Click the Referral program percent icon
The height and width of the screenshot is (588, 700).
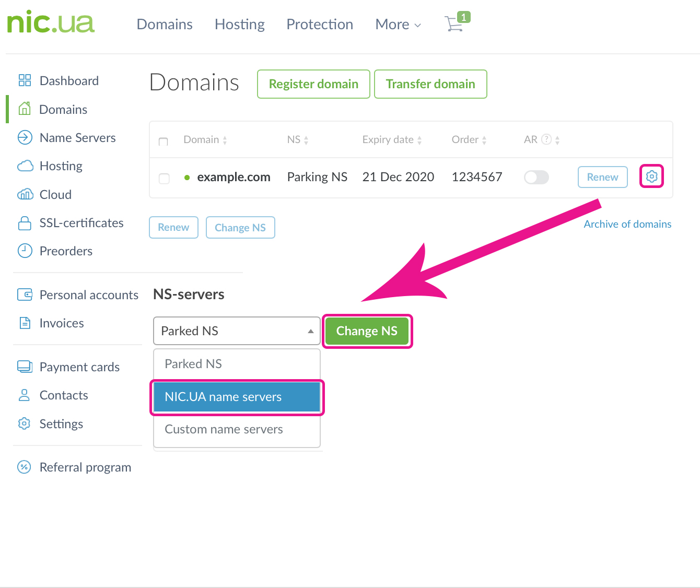click(x=25, y=467)
